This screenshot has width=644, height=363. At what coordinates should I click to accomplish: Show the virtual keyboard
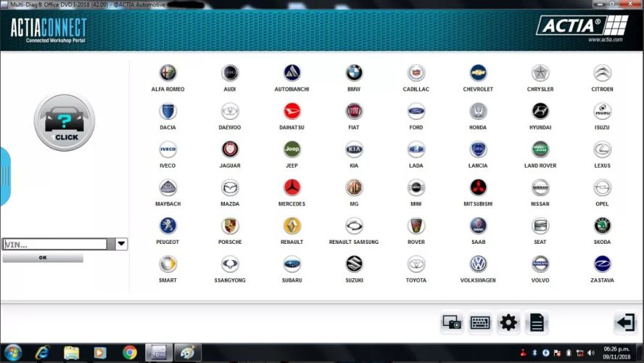coord(479,323)
